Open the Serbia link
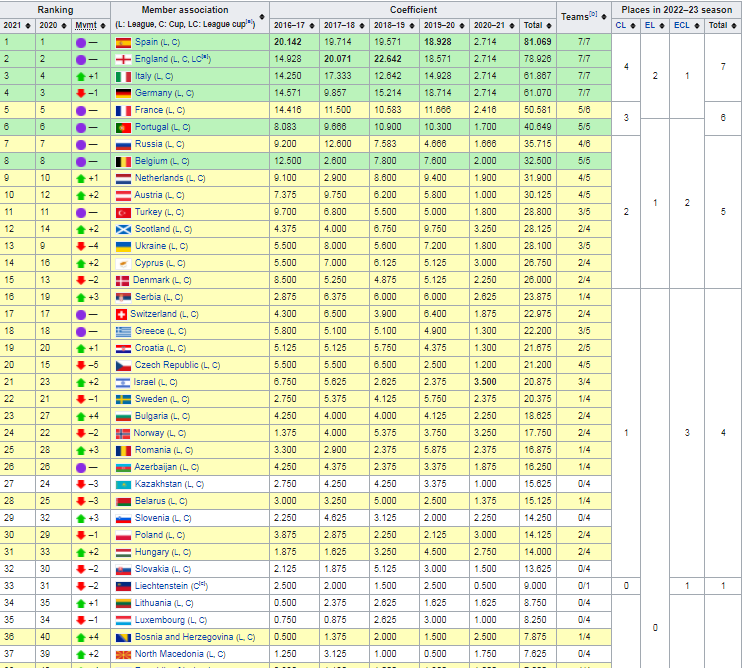This screenshot has height=668, width=742. point(148,297)
